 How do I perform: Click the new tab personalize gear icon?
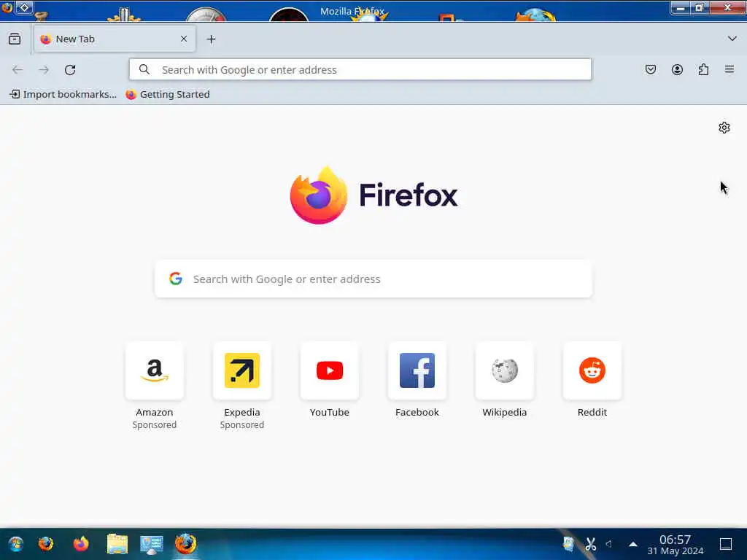pyautogui.click(x=724, y=128)
